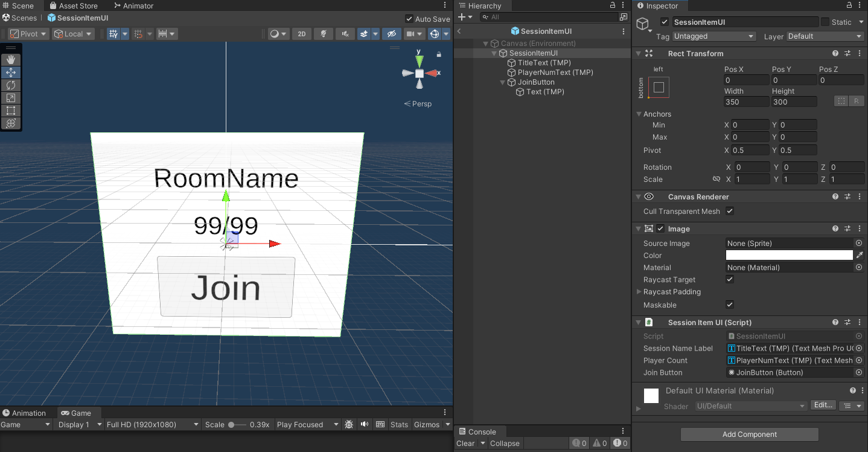
Task: Clear the Console
Action: click(465, 444)
